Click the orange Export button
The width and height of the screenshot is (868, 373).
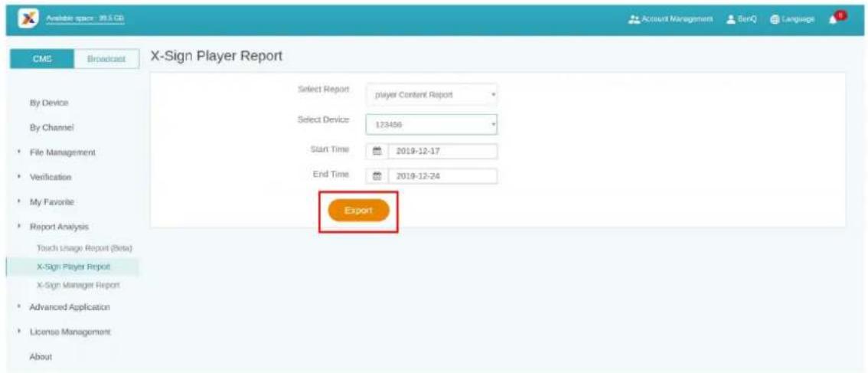(x=359, y=211)
